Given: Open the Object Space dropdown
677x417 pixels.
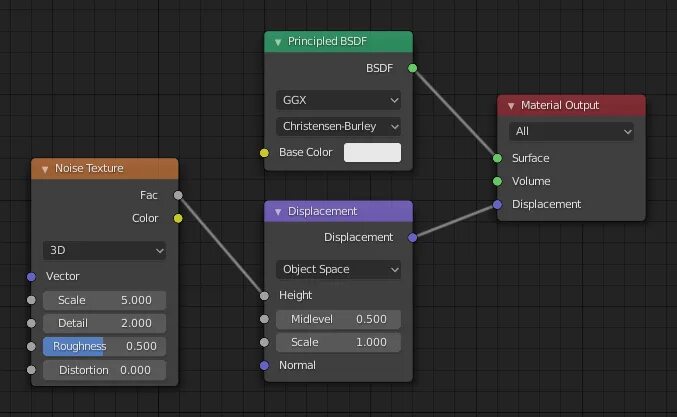Looking at the screenshot, I should [338, 269].
